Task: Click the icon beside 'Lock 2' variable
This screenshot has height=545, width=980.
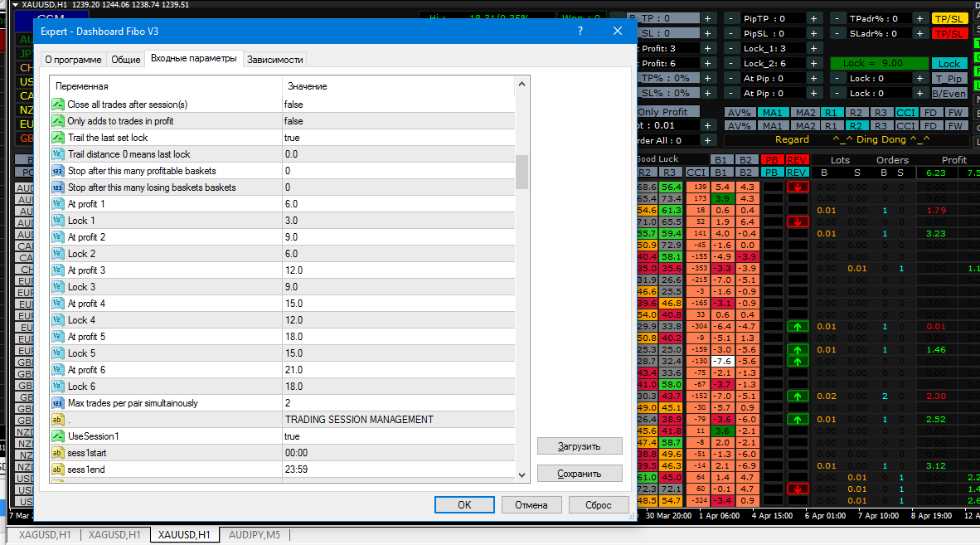Action: pos(57,254)
